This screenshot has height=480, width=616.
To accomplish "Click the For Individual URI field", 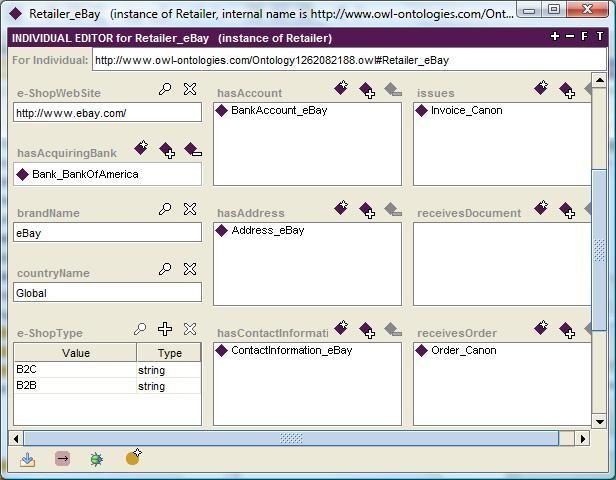I will tap(349, 60).
